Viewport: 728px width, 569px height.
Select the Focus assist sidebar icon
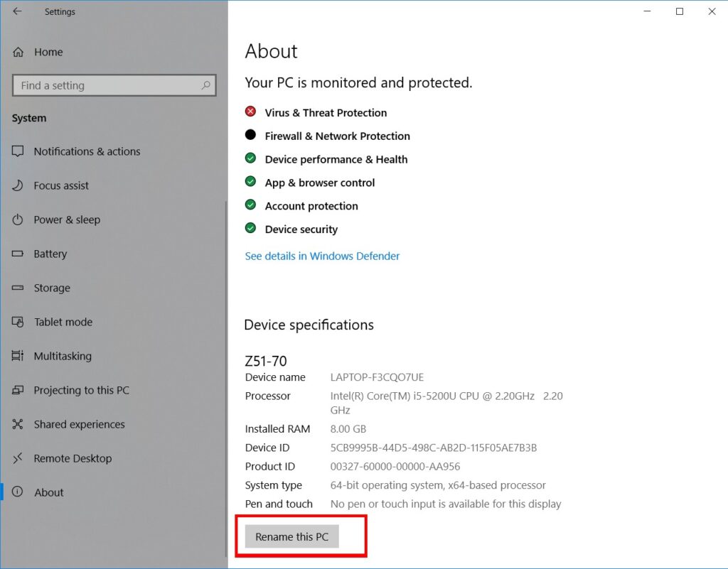(20, 185)
